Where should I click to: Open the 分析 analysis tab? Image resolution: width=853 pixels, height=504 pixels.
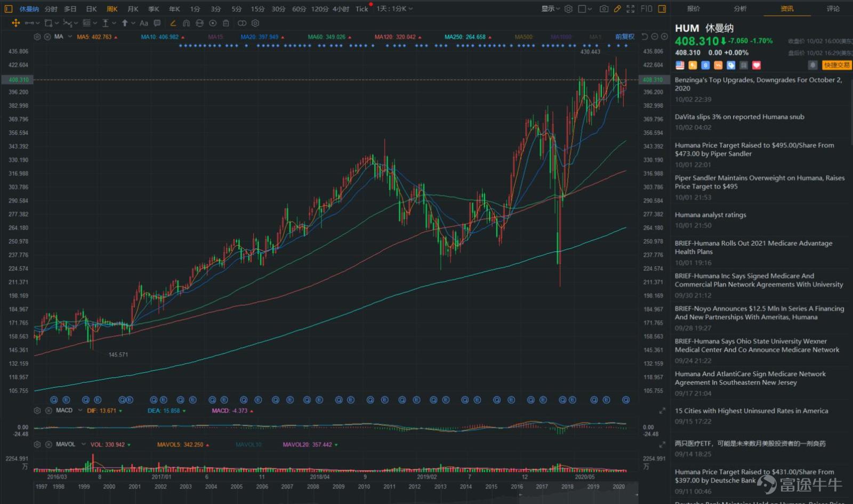[x=740, y=9]
